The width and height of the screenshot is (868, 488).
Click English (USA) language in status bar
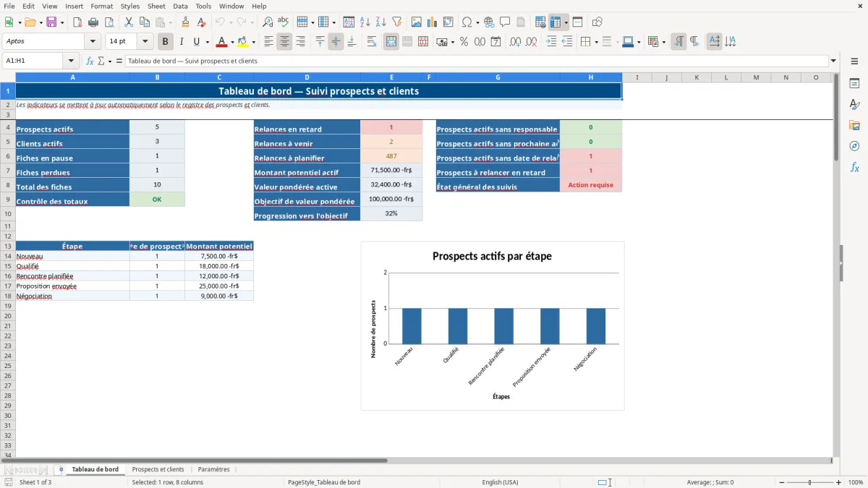tap(501, 482)
